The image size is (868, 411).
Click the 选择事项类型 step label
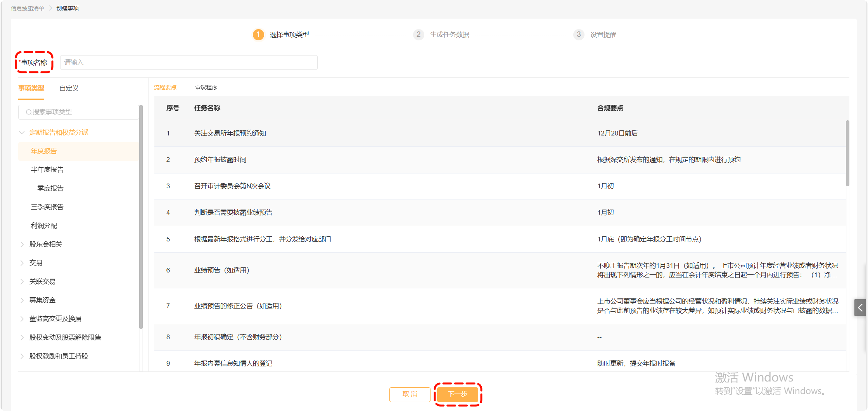(289, 35)
